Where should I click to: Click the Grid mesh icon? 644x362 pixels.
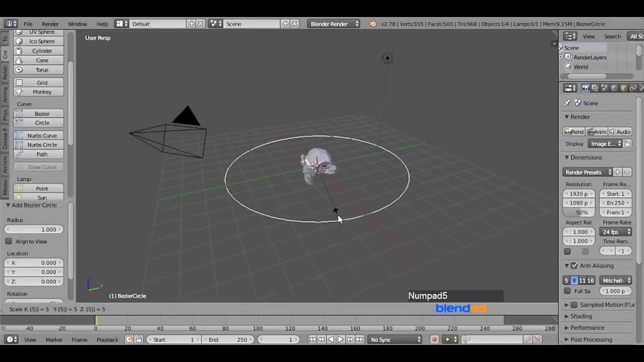[x=19, y=82]
